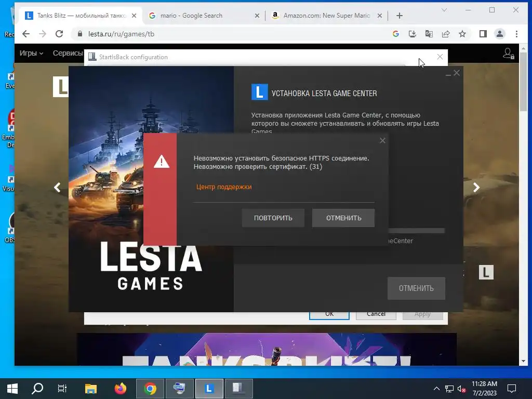
Task: Click the large ОТМЕНИТЬ installer button
Action: (416, 288)
